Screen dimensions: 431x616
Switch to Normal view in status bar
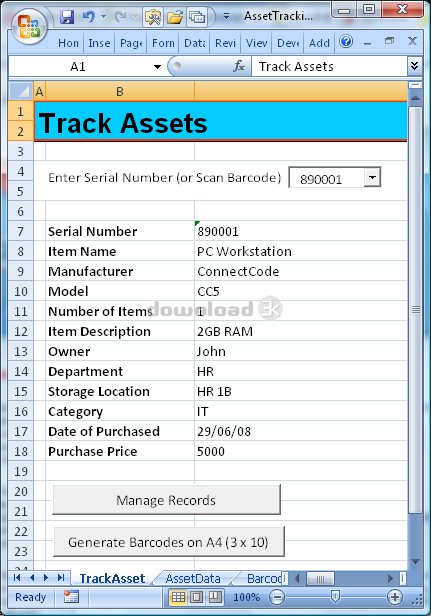178,597
